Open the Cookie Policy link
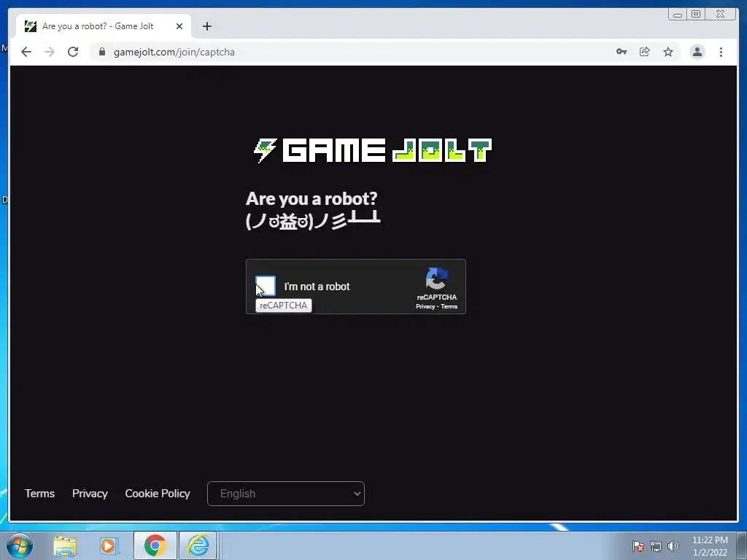This screenshot has width=747, height=560. (x=158, y=494)
